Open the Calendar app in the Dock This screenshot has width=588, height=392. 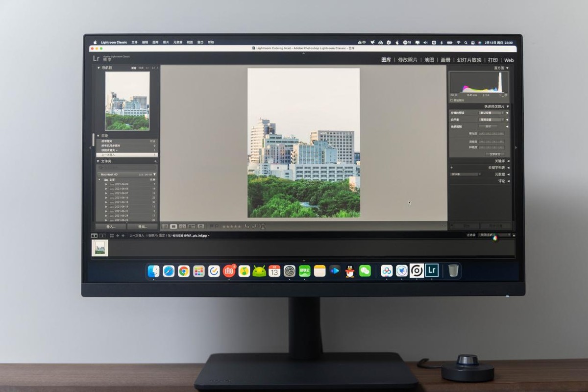(274, 271)
